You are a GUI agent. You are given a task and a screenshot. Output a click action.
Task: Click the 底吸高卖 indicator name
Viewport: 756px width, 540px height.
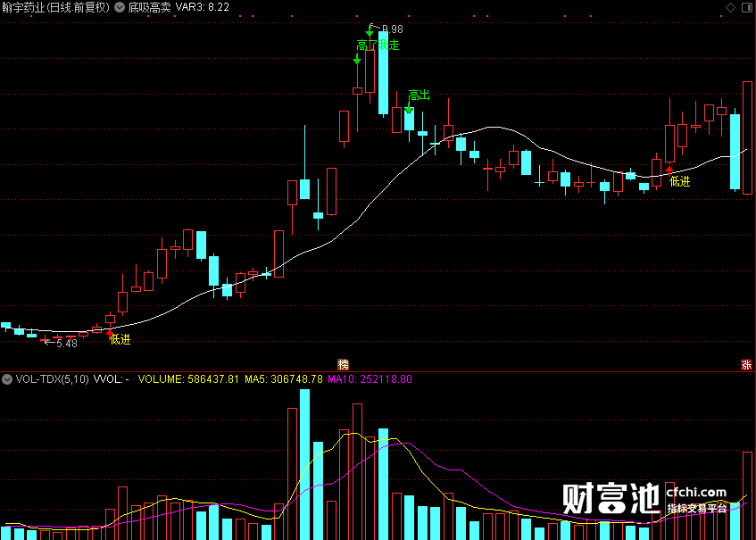coord(149,7)
